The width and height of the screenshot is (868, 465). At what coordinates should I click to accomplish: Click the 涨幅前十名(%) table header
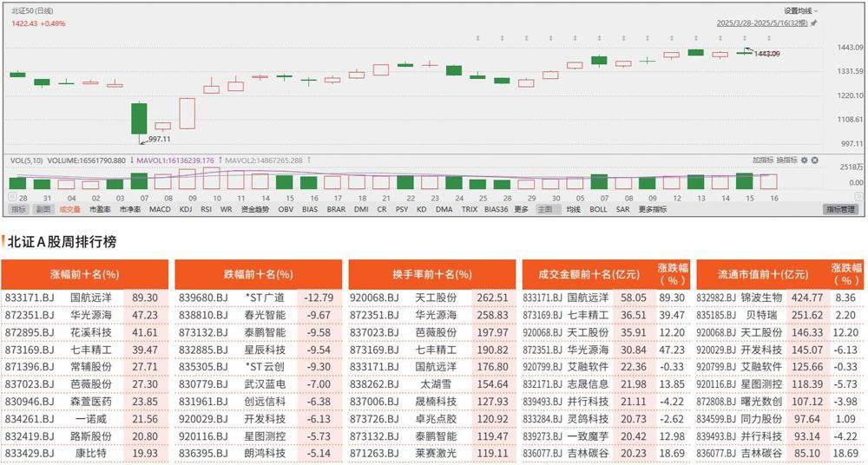coord(84,274)
